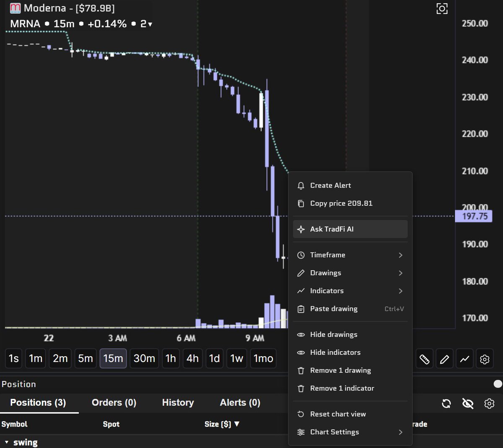503x448 pixels.
Task: Click the MRNA ticker symbol text
Action: 25,24
